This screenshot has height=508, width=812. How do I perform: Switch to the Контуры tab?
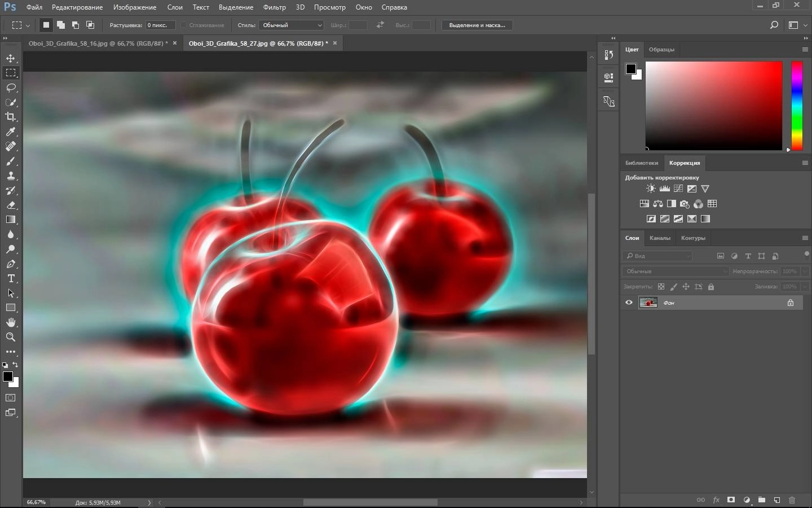[x=693, y=238]
